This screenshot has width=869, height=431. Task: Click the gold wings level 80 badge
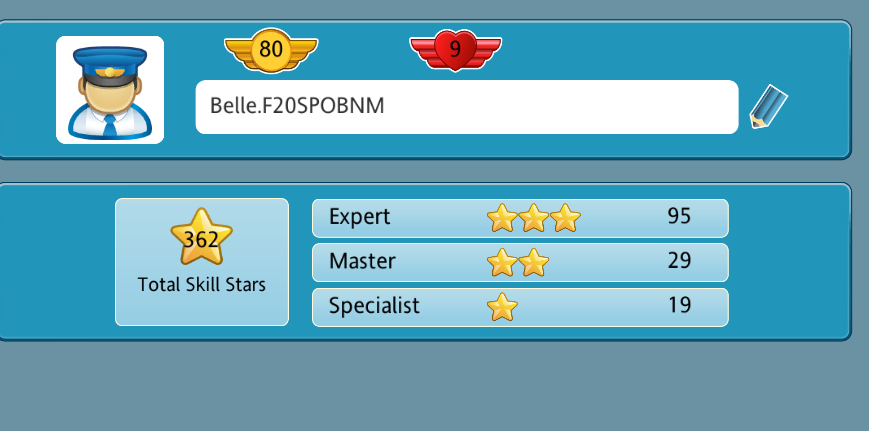(271, 50)
